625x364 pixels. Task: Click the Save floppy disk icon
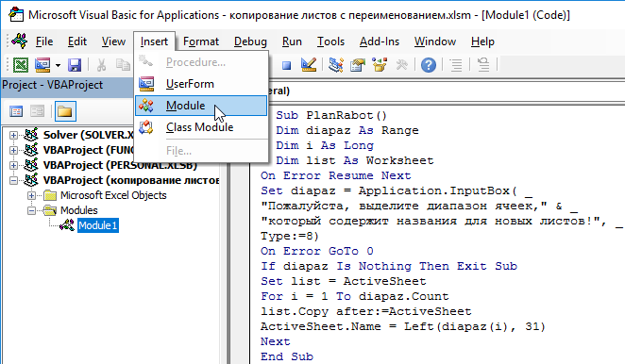tap(75, 64)
